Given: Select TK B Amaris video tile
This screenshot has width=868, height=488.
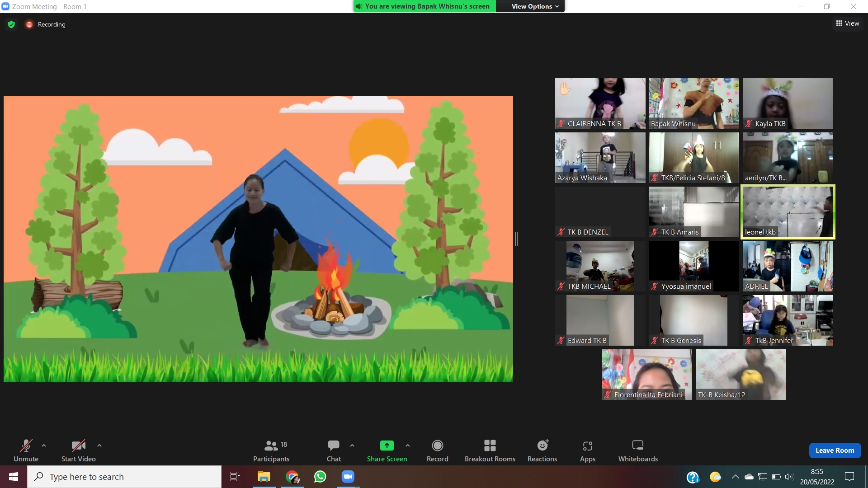Looking at the screenshot, I should click(693, 212).
